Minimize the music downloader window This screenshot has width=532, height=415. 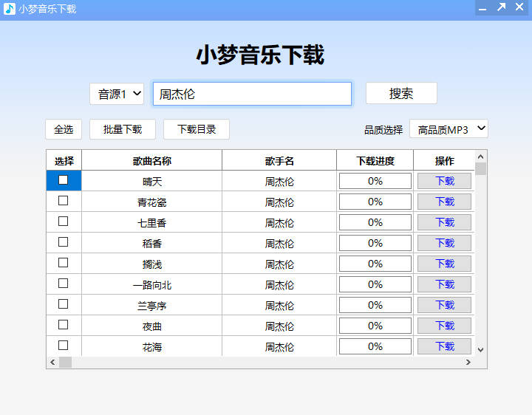tap(482, 9)
